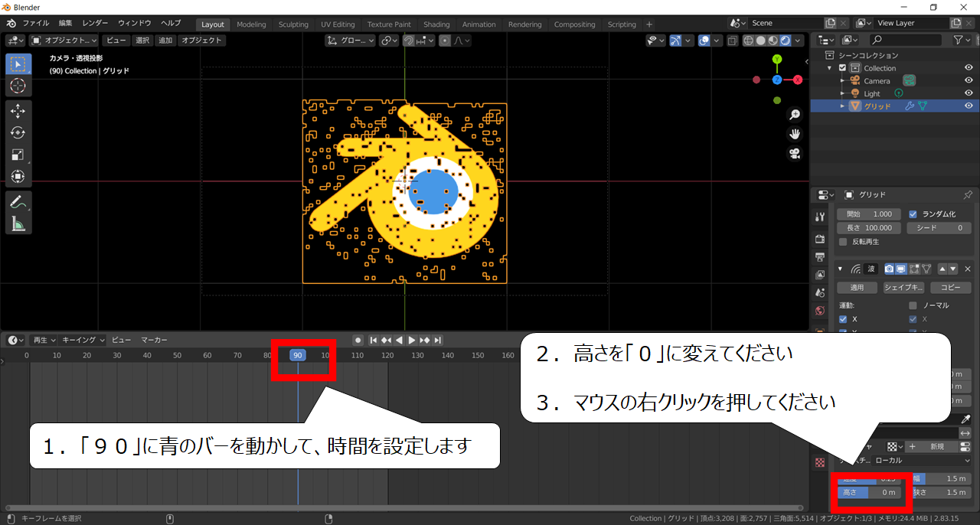Open the ファイル menu
Viewport: 980px width, 525px height.
35,24
